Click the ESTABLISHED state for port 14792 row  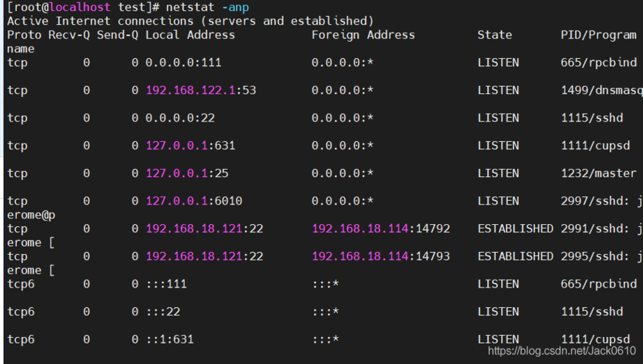(515, 229)
